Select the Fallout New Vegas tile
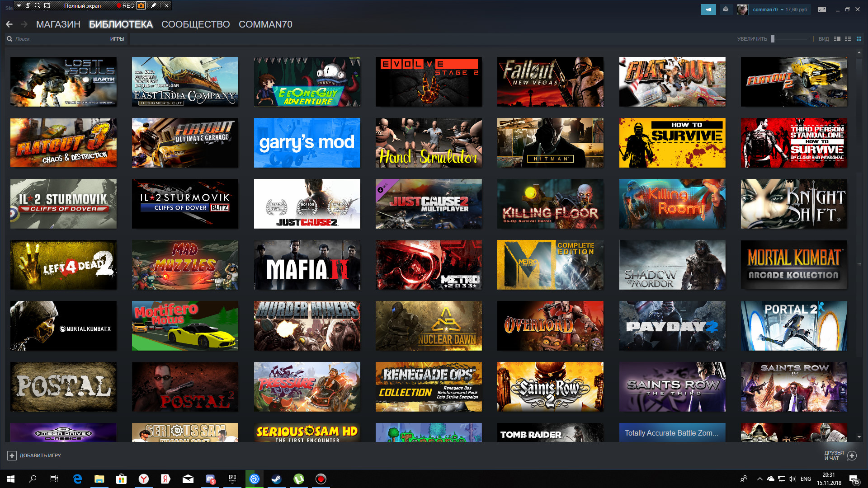 (x=550, y=82)
